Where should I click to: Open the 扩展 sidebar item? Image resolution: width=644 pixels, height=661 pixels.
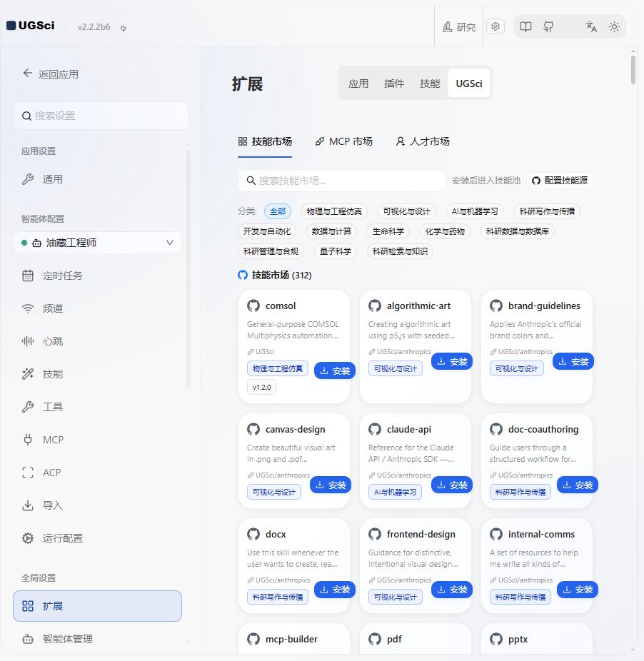pos(97,606)
